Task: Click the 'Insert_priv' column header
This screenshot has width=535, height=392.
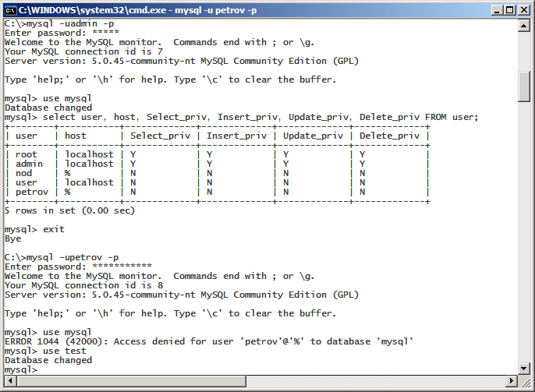Action: [x=237, y=136]
